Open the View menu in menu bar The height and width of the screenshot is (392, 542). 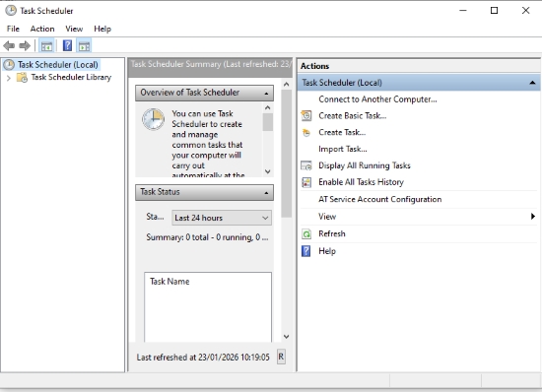tap(74, 29)
